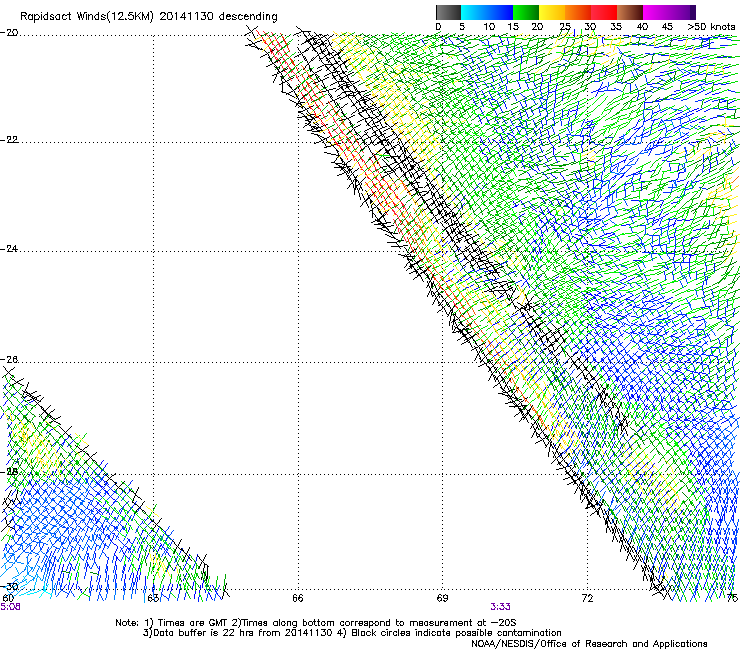Click the brown 35-40 knots legend color

coord(630,12)
